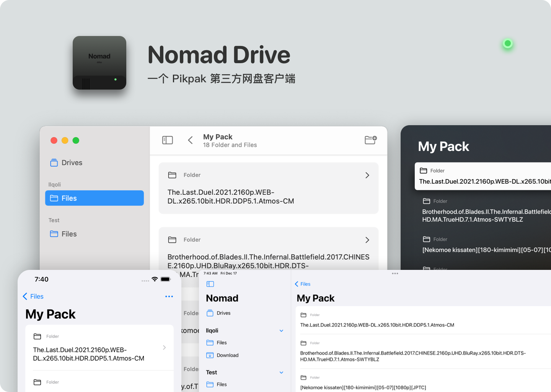551x392 pixels.
Task: Tap the folder icon on iPad's Brotherhood row
Action: [303, 343]
